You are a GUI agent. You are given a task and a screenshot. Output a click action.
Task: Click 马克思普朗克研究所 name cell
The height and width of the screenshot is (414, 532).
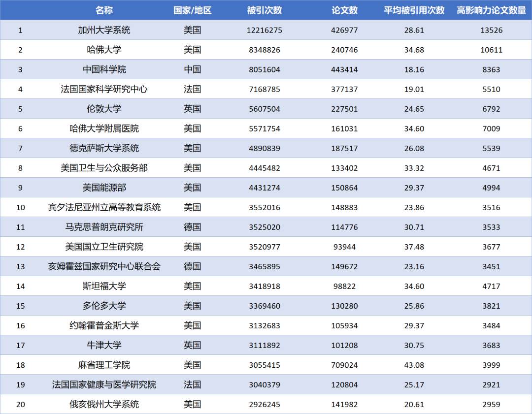click(105, 226)
